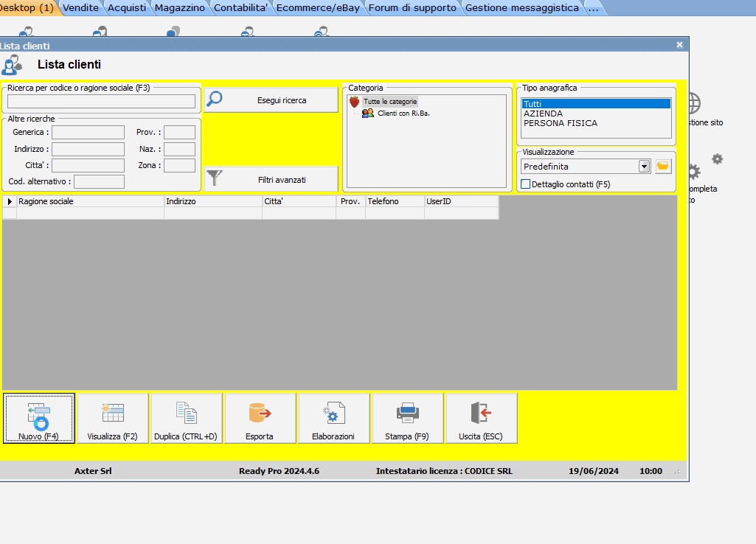Click the row selector arrow in grid header

(10, 201)
